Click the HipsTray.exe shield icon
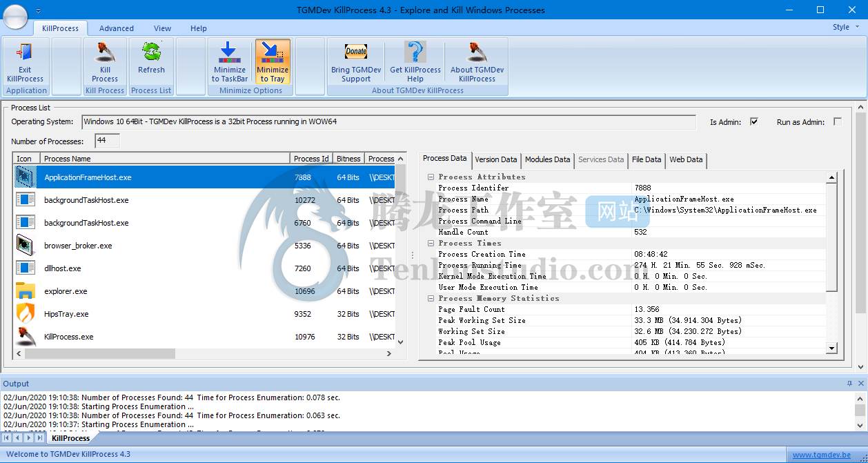Viewport: 868px width, 463px height. [26, 314]
